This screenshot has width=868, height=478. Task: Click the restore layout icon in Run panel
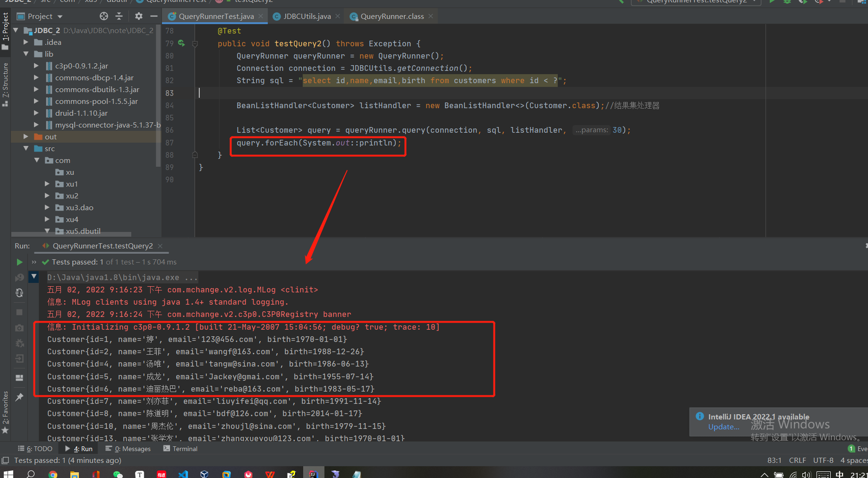pos(19,378)
